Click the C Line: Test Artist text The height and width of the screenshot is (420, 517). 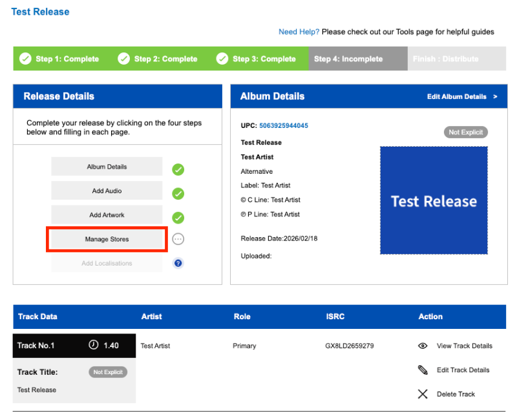click(270, 200)
